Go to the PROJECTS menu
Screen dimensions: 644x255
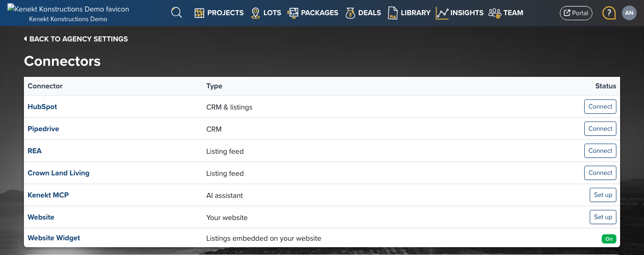pyautogui.click(x=225, y=13)
